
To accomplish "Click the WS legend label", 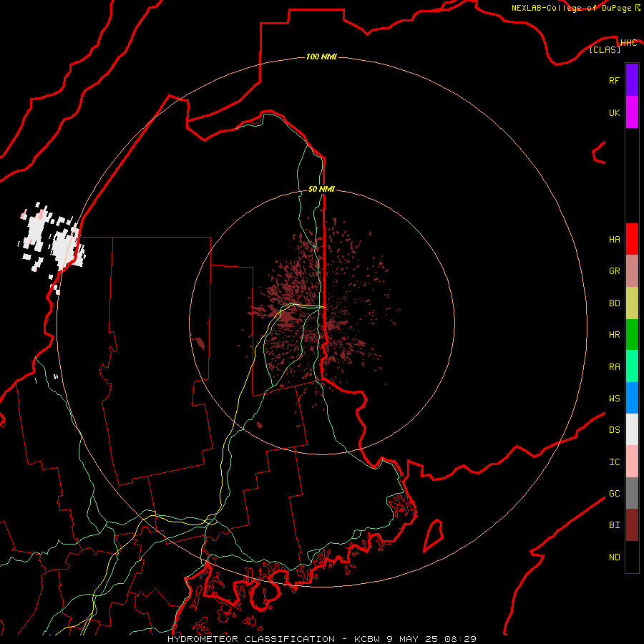I will tap(614, 399).
